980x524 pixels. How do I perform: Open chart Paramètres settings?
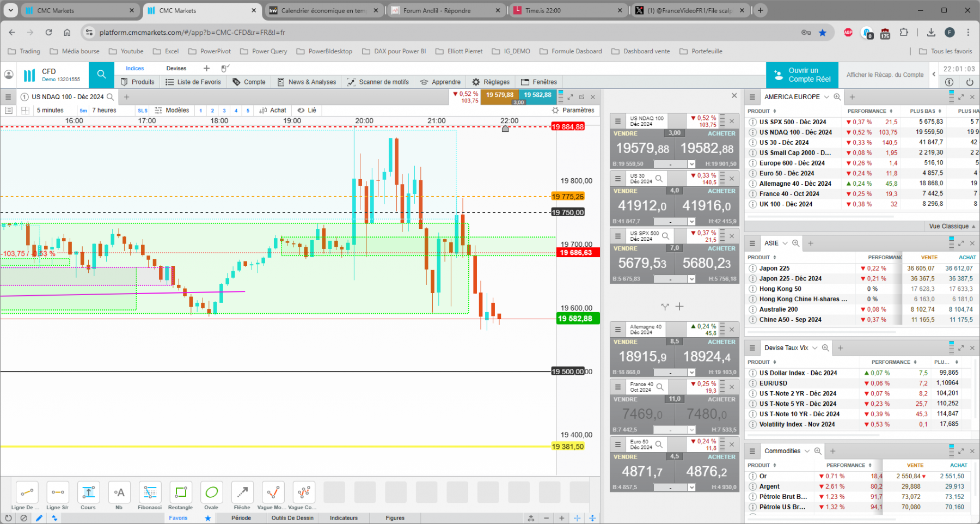pos(573,110)
